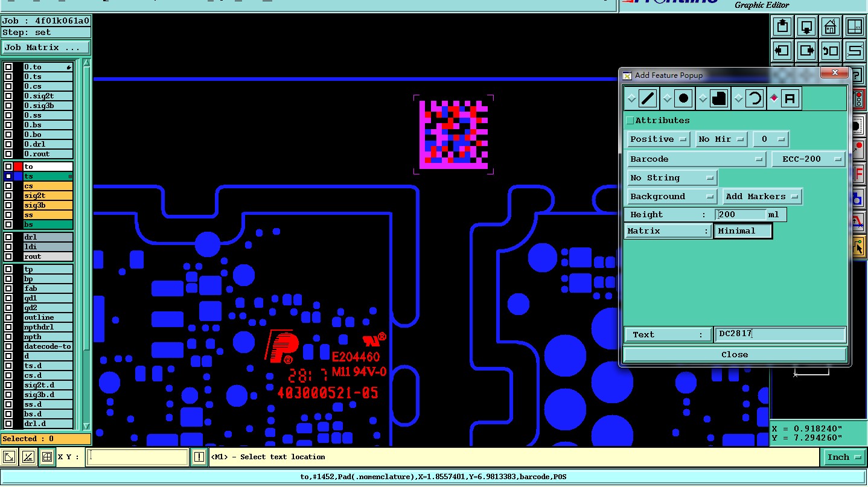Select the mpthdrl layer row
This screenshot has width=868, height=487.
click(x=48, y=327)
